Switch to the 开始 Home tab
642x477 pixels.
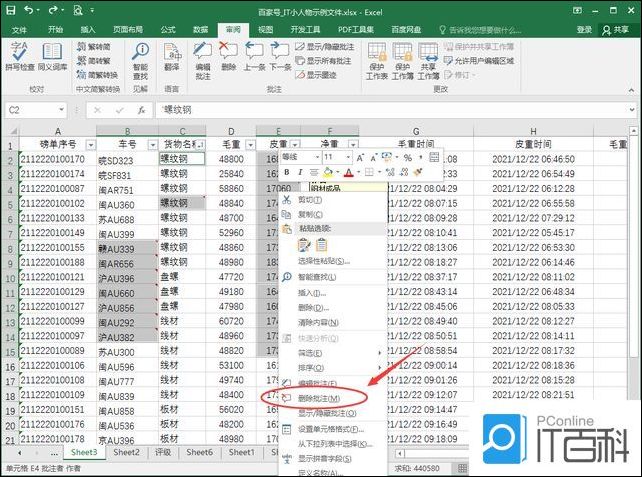pyautogui.click(x=55, y=29)
